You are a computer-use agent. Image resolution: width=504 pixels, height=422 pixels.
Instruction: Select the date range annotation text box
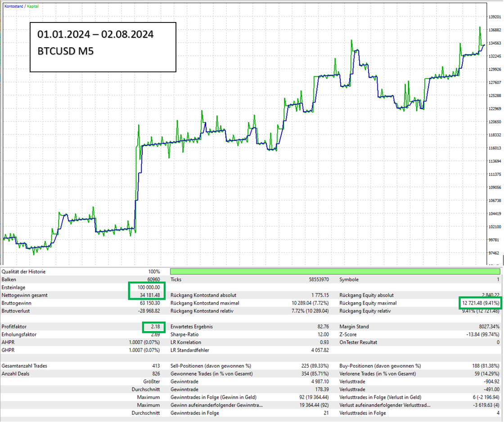(103, 47)
